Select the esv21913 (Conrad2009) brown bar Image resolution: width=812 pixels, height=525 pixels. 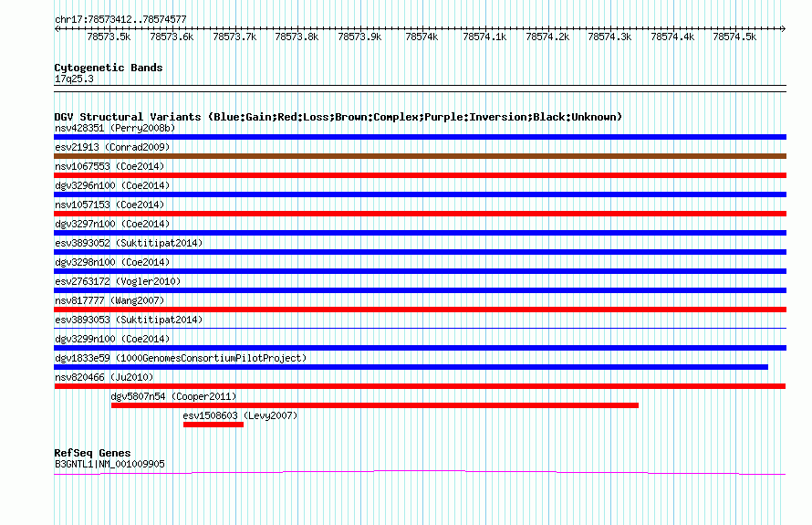pyautogui.click(x=420, y=156)
